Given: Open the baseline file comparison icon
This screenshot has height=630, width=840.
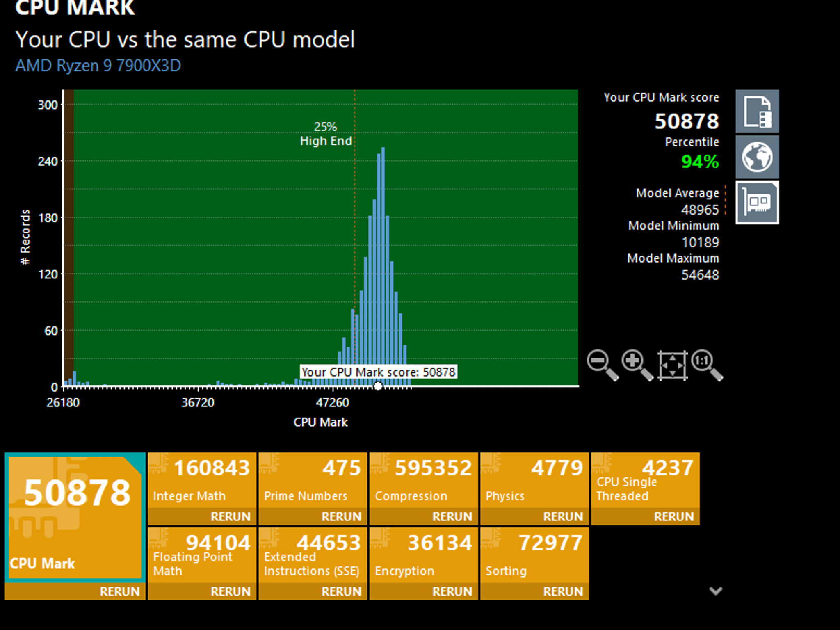Looking at the screenshot, I should [757, 111].
